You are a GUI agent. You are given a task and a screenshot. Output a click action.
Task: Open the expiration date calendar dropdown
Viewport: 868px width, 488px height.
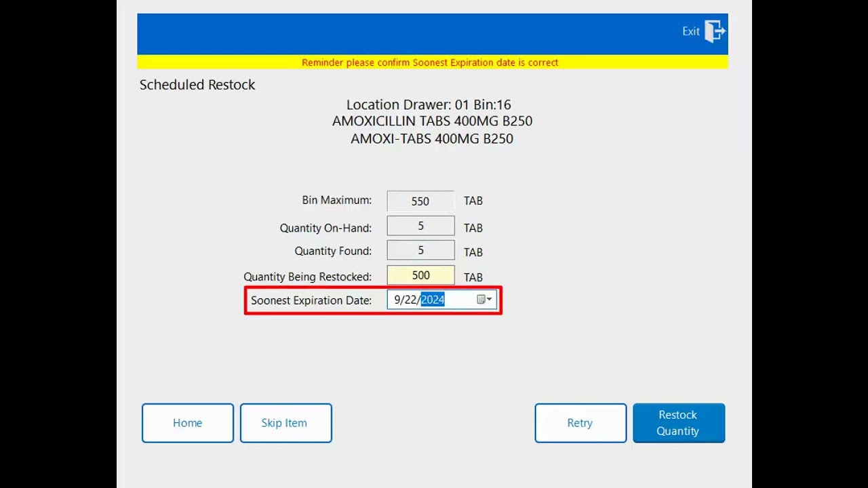484,300
